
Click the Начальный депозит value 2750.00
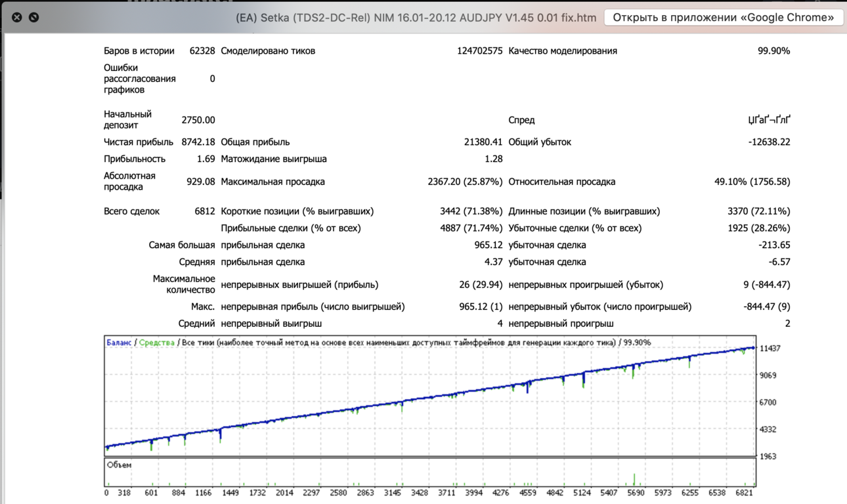click(x=198, y=119)
